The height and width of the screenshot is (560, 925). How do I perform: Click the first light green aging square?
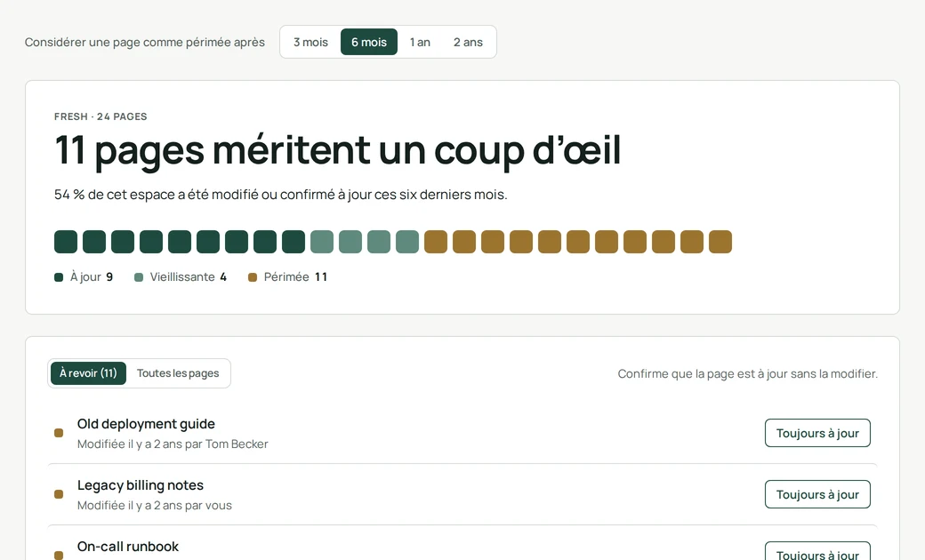coord(322,242)
